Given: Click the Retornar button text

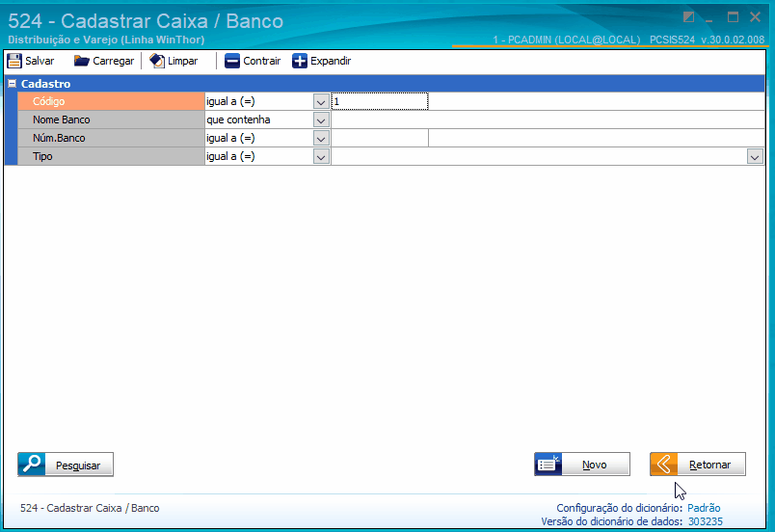Looking at the screenshot, I should (709, 465).
